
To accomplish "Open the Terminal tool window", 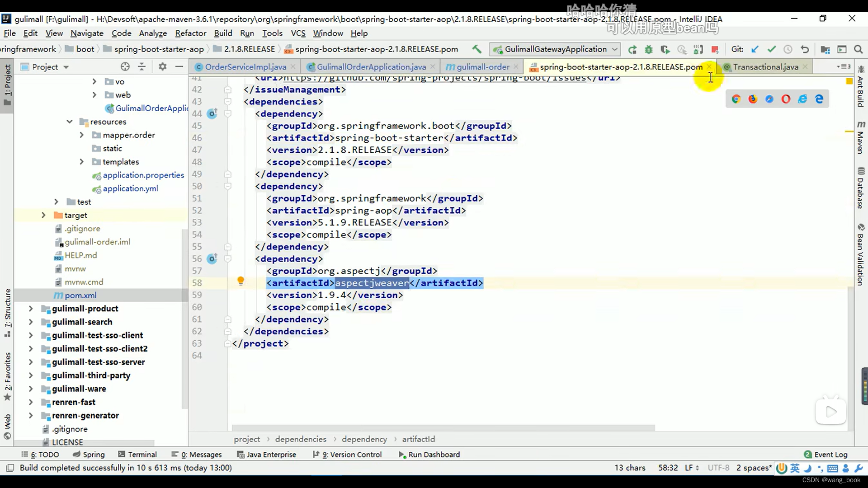I will (x=142, y=454).
